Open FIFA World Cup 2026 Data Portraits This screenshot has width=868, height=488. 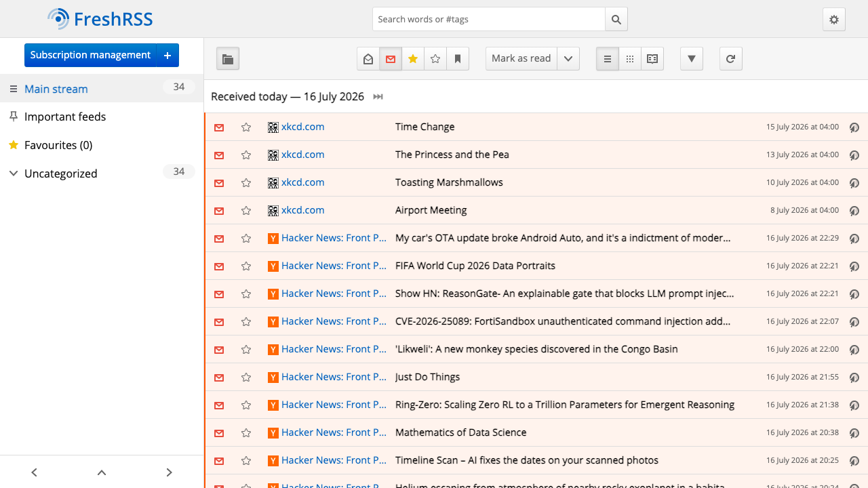coord(475,266)
